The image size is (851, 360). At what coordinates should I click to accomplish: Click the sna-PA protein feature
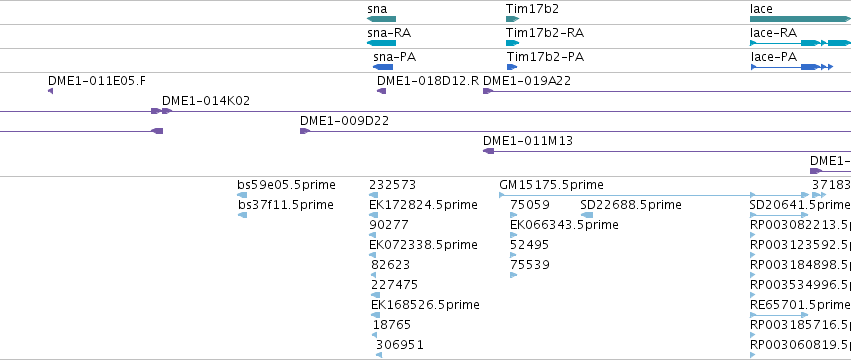pos(383,67)
